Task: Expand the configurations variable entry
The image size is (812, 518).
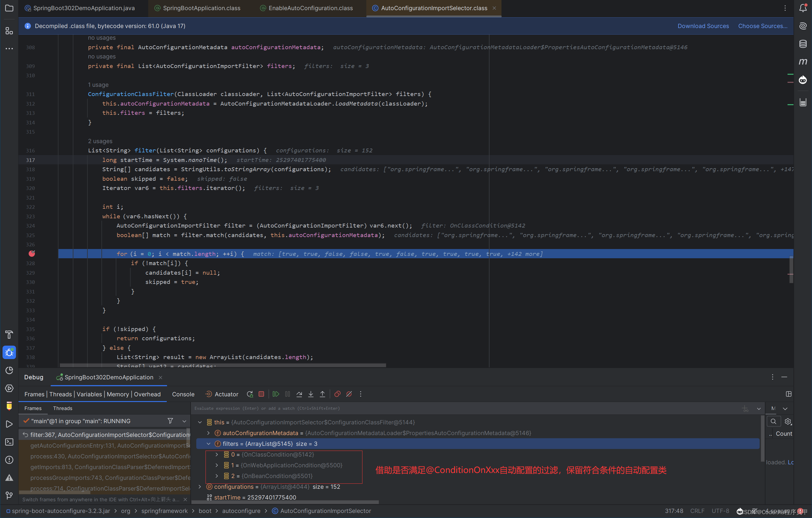Action: coord(200,487)
